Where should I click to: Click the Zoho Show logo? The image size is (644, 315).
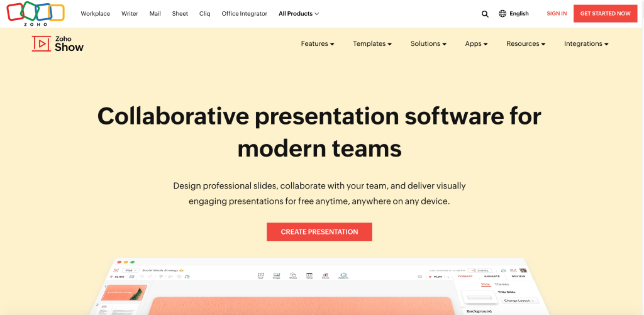(x=58, y=43)
